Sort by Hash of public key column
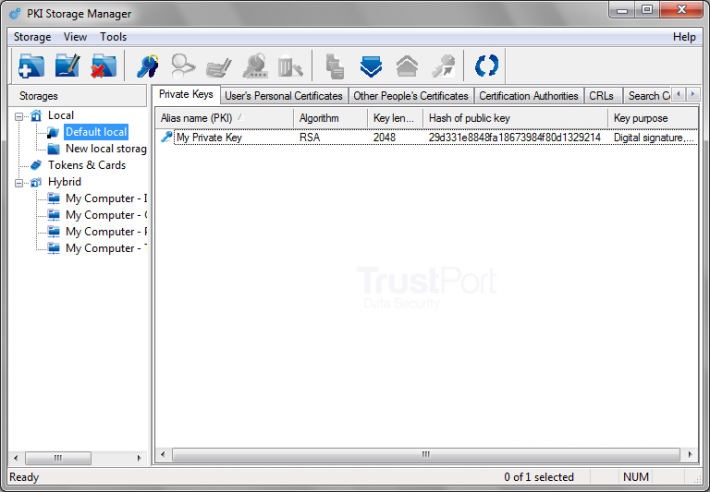Screen dimensions: 710x492 pos(515,118)
